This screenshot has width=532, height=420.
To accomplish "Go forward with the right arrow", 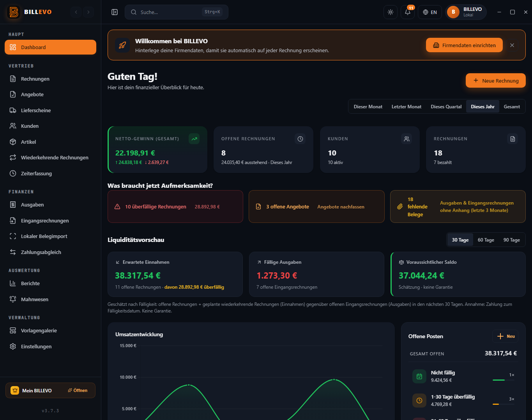I will coord(88,12).
